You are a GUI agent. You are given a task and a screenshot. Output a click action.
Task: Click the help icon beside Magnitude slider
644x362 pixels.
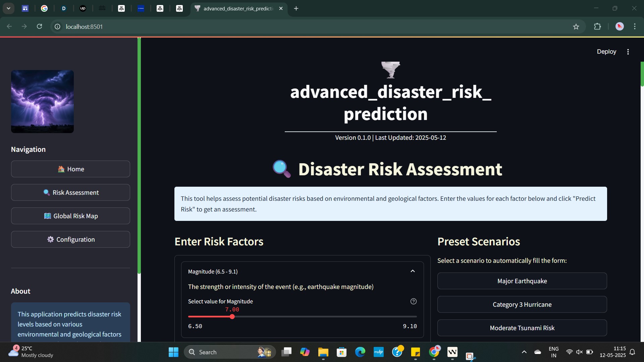[413, 301]
